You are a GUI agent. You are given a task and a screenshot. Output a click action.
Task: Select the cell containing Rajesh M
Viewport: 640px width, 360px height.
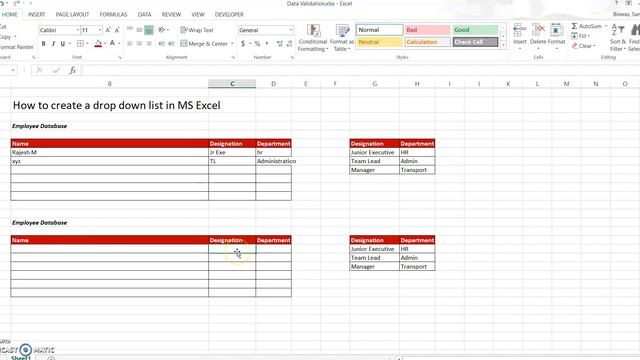click(109, 152)
